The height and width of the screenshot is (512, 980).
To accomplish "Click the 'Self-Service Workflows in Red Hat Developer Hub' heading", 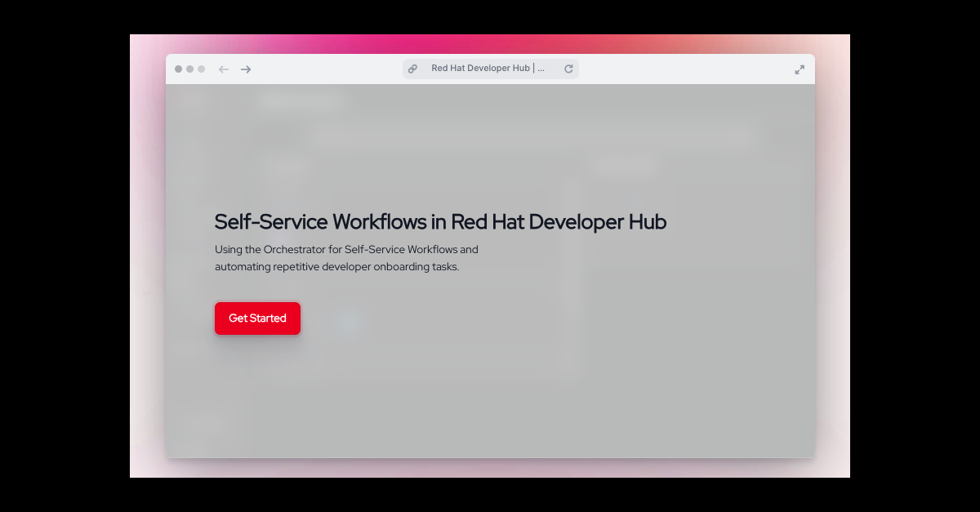I will pos(440,222).
